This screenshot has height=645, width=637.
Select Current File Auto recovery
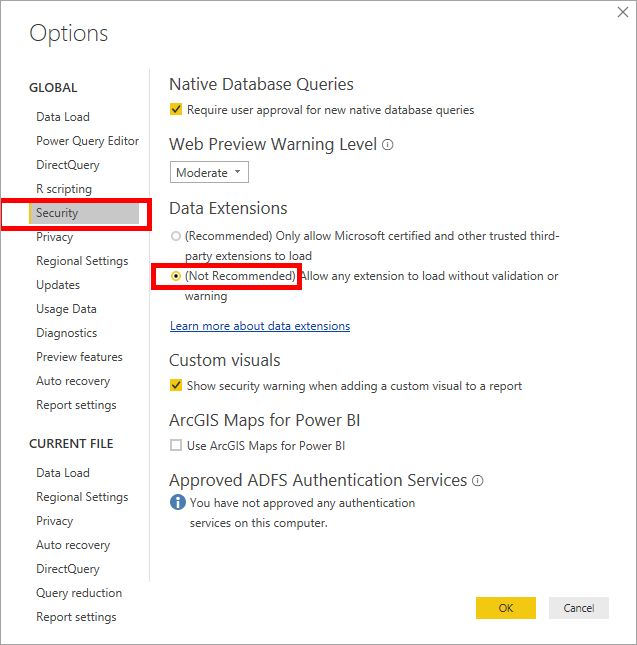73,545
